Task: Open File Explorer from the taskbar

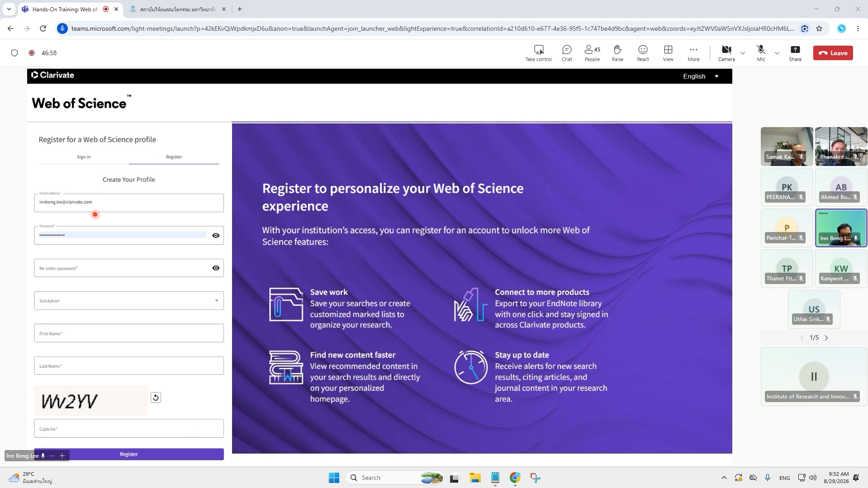Action: click(475, 478)
